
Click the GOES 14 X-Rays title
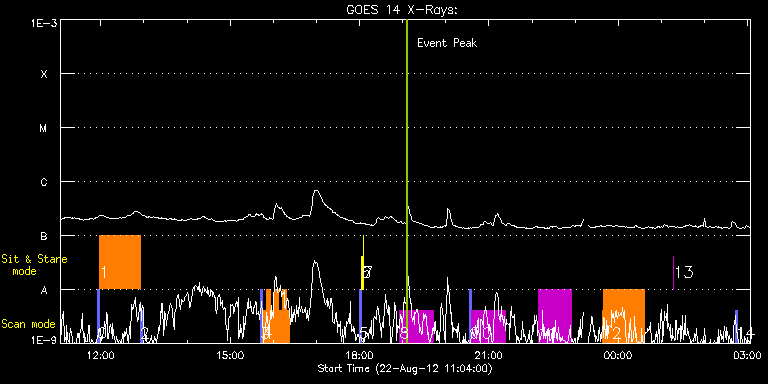(402, 10)
